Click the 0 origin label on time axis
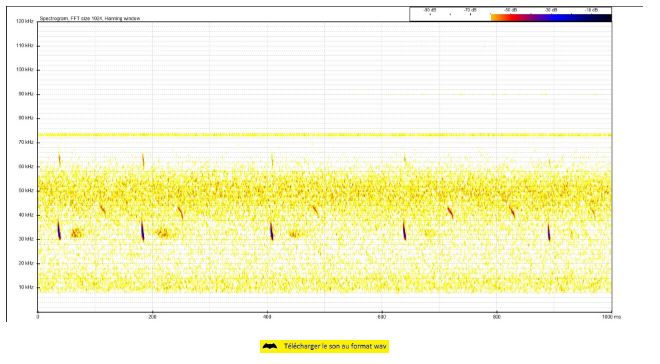660x364 pixels. click(x=38, y=317)
